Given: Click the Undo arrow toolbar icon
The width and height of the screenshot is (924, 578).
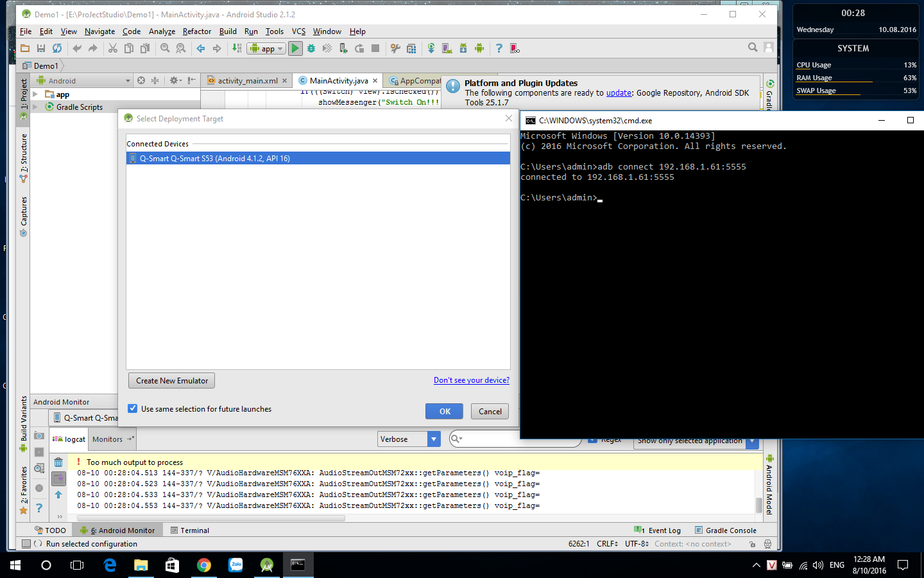Looking at the screenshot, I should click(77, 48).
